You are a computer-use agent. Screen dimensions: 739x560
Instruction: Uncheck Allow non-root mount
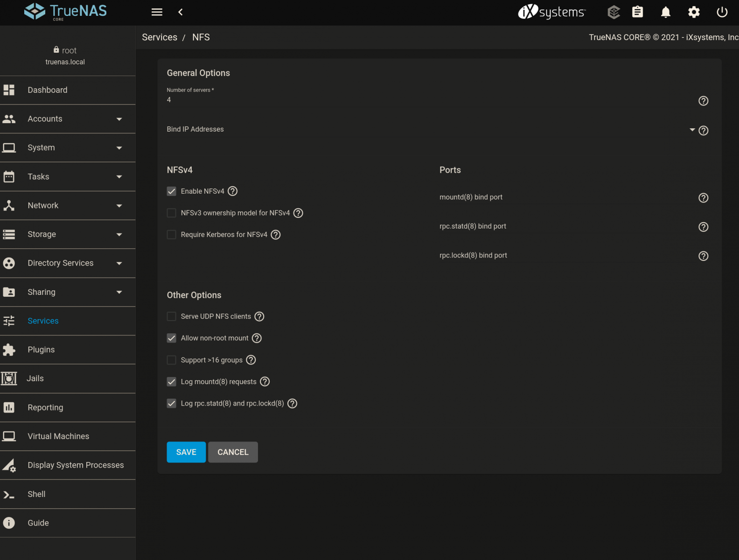click(x=172, y=338)
